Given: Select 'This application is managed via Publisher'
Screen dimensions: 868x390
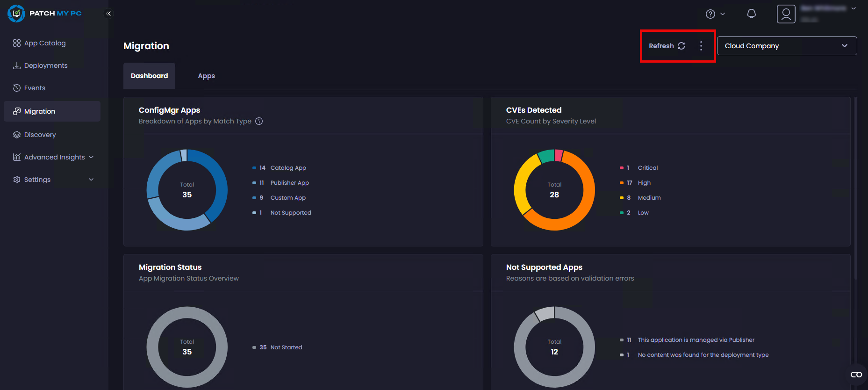Looking at the screenshot, I should [x=687, y=340].
